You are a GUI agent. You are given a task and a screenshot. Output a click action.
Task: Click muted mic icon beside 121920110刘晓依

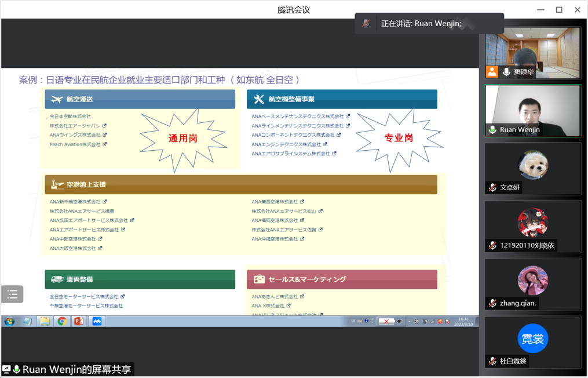coord(493,246)
